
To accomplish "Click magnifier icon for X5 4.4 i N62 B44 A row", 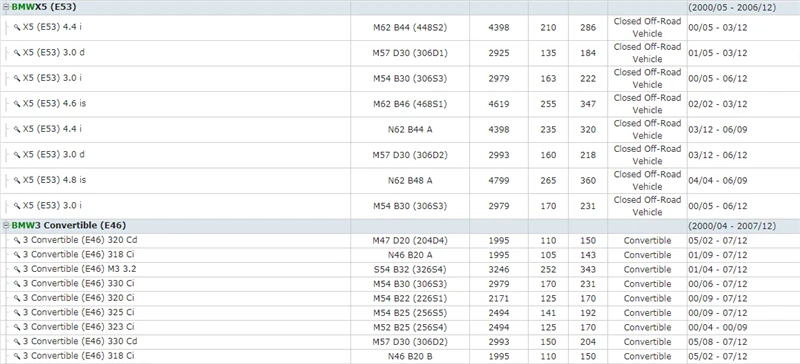I will [17, 130].
